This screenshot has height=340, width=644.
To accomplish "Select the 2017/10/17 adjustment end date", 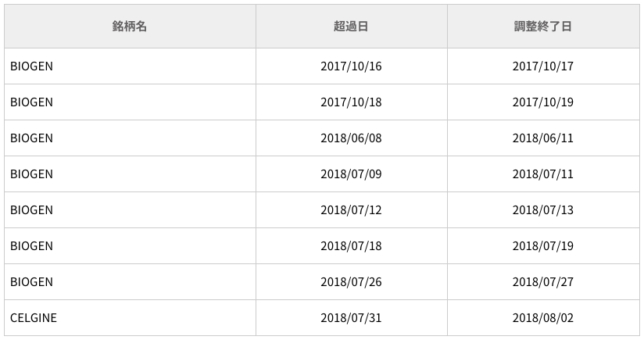I will tap(542, 66).
